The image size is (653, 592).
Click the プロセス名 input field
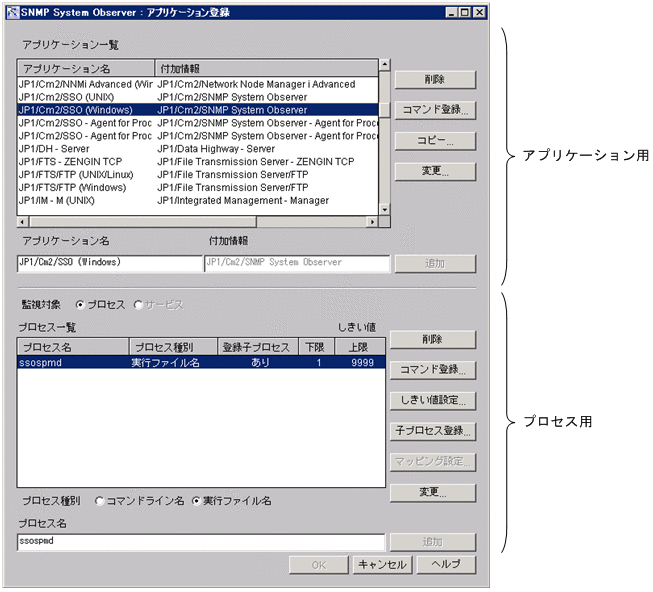coord(201,542)
